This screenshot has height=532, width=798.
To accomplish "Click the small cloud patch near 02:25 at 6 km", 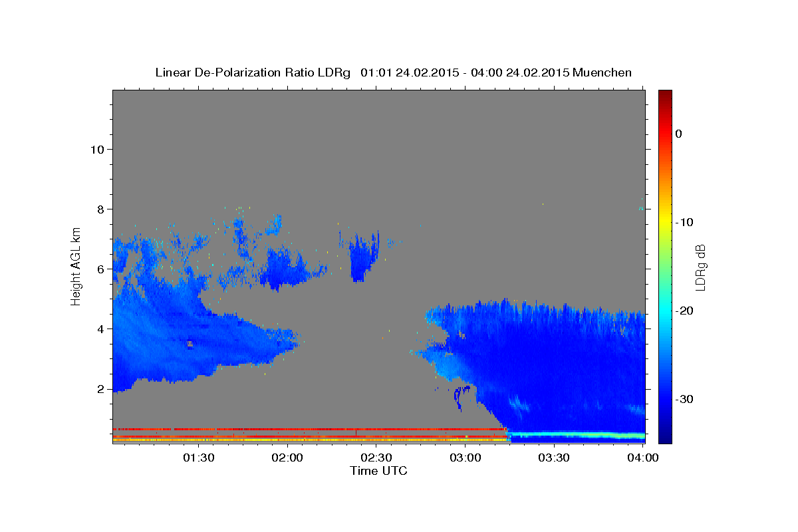I will [363, 257].
